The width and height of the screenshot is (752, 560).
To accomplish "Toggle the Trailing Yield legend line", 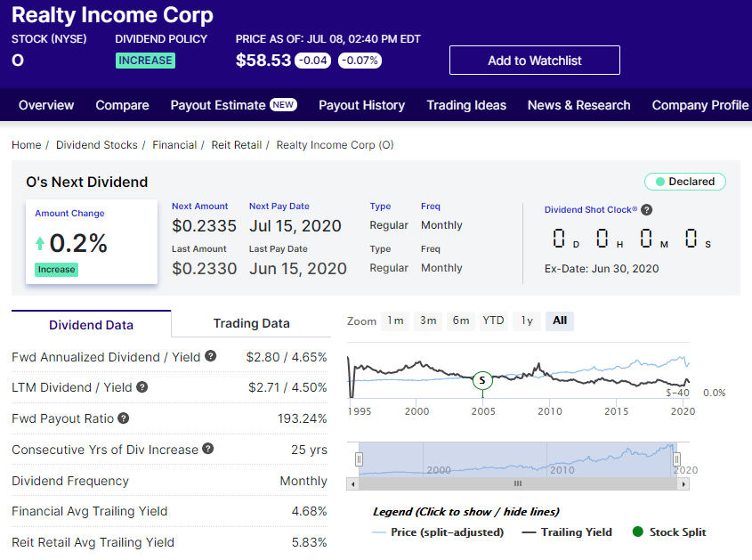I will tap(567, 532).
